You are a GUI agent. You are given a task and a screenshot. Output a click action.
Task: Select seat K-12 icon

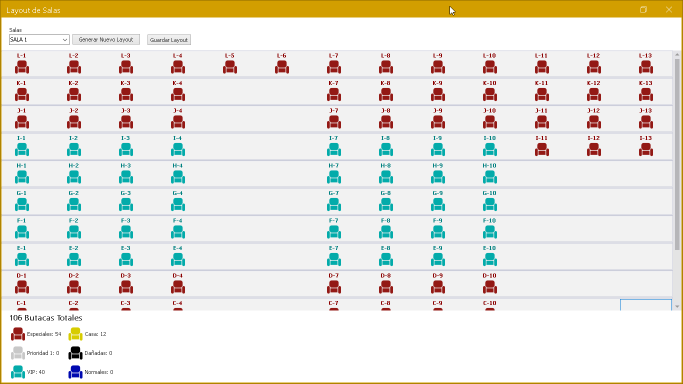pyautogui.click(x=594, y=94)
